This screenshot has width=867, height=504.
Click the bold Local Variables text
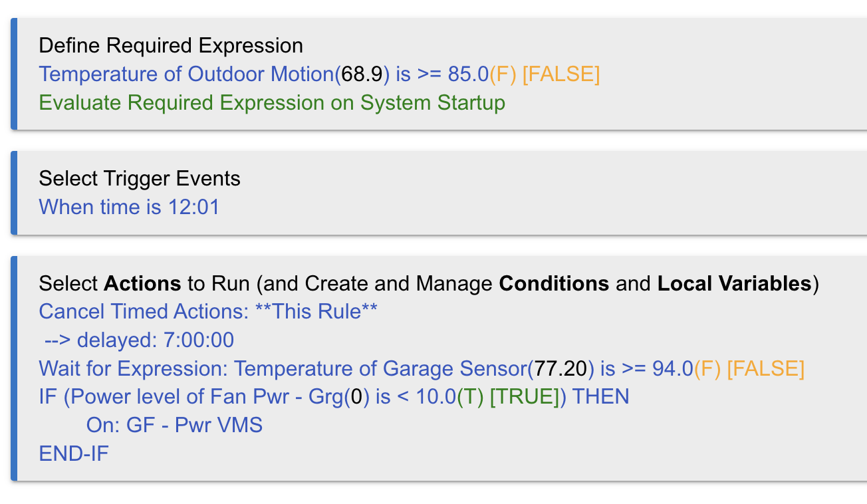tap(734, 284)
